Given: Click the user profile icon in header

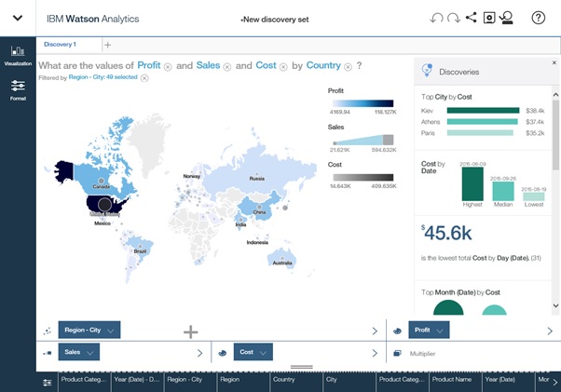Looking at the screenshot, I should [x=506, y=18].
